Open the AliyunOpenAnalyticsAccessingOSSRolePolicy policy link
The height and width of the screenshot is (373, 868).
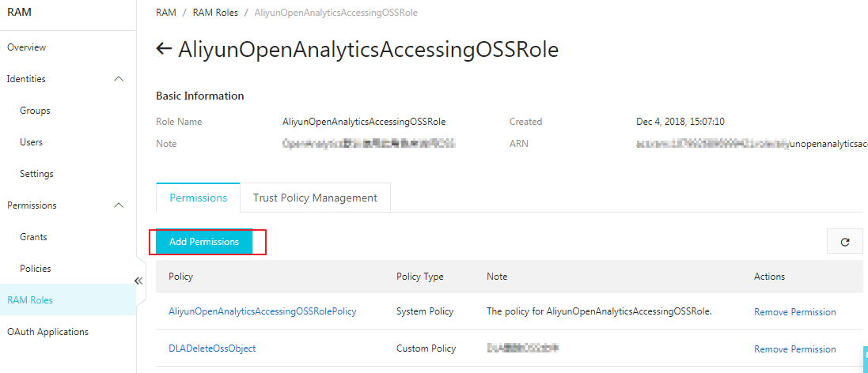click(x=263, y=311)
